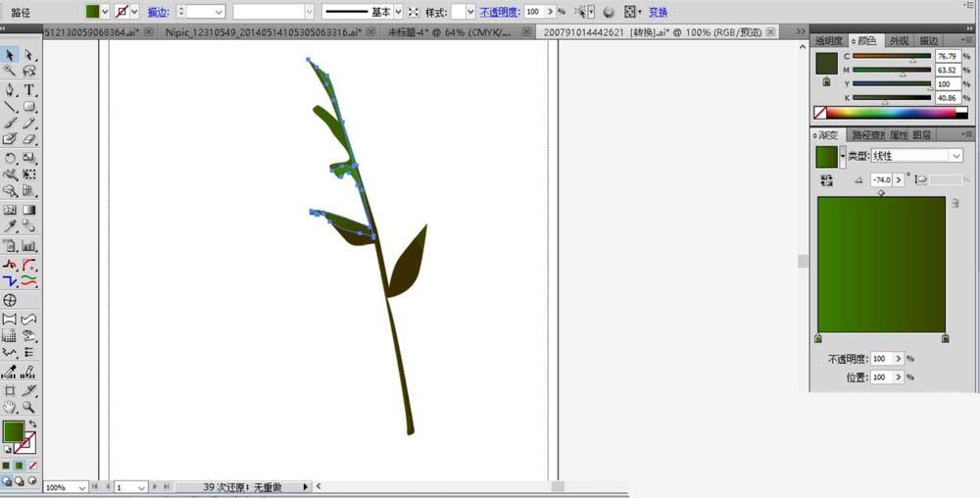Viewport: 980px width, 498px height.
Task: Select the Blend tool
Action: [x=28, y=226]
